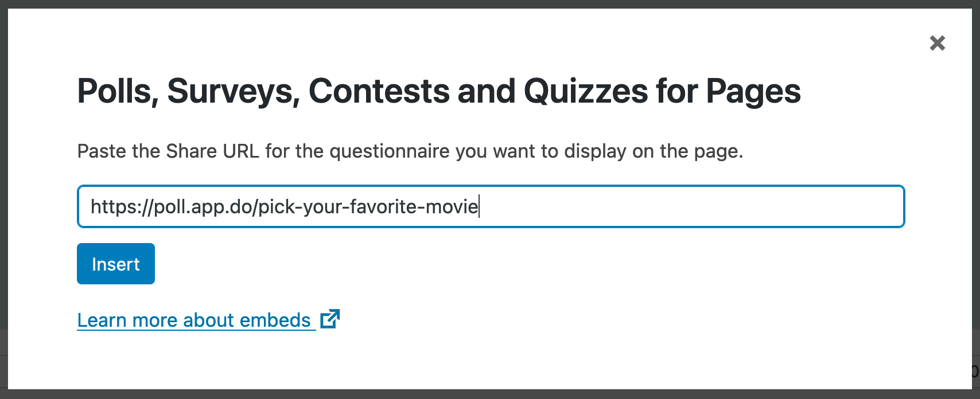Exit the embed popup using its close control
980x399 pixels.
pyautogui.click(x=937, y=43)
